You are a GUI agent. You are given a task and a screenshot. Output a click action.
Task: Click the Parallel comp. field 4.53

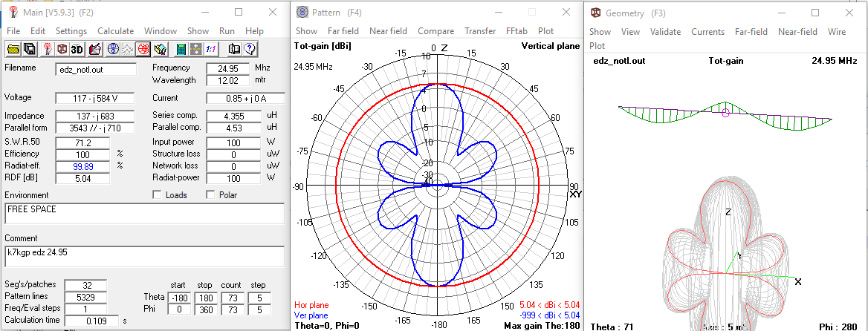[x=233, y=128]
